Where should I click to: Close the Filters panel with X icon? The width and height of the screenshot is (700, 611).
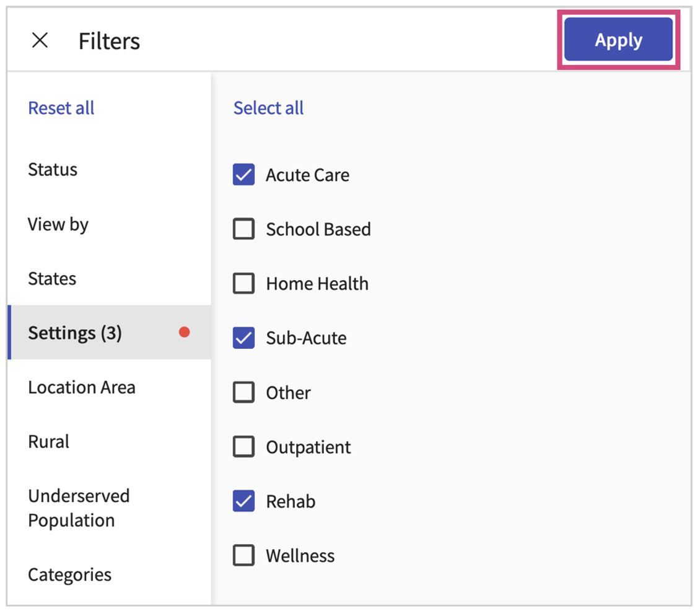coord(40,41)
